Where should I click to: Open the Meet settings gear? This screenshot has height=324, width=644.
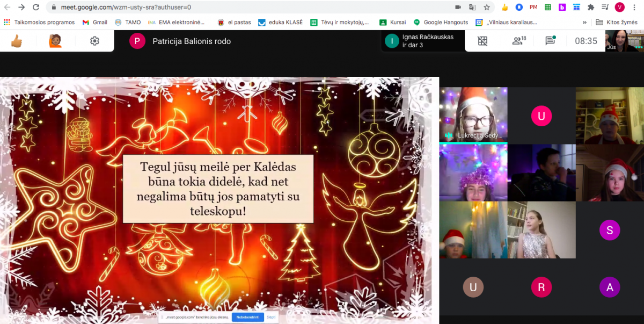point(94,41)
